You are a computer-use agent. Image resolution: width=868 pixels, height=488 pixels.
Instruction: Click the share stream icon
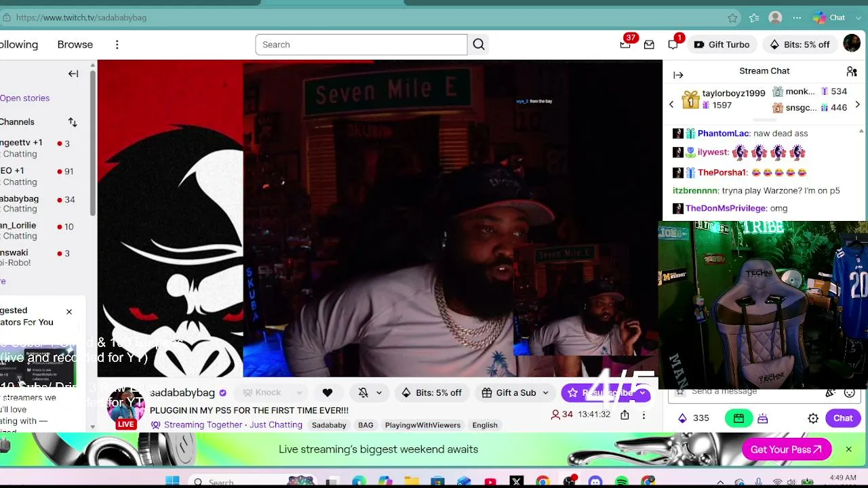point(625,415)
